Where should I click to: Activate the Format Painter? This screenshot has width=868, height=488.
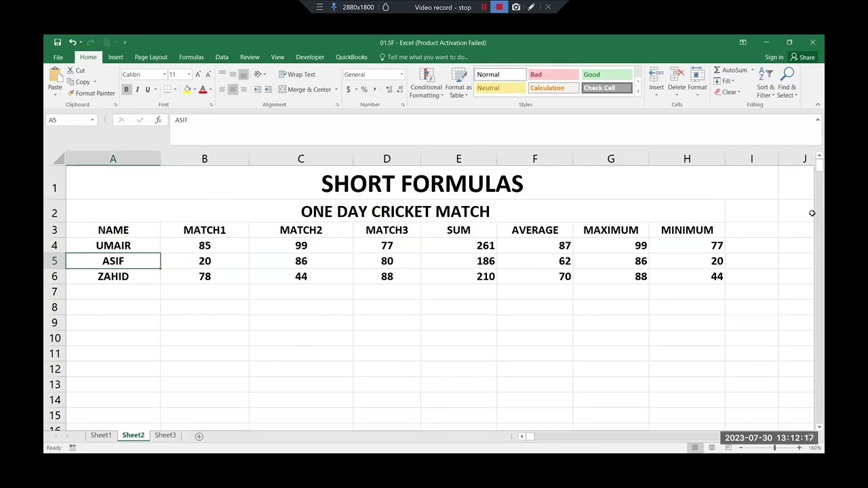click(x=91, y=93)
